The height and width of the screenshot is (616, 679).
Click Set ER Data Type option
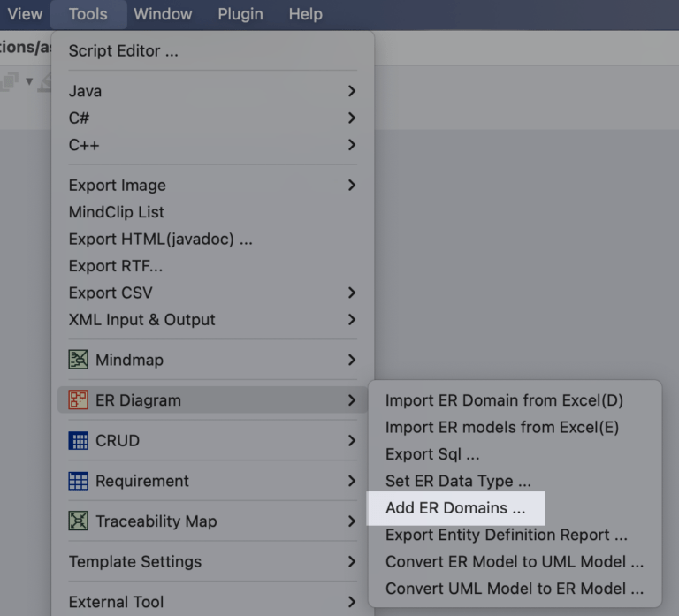458,482
